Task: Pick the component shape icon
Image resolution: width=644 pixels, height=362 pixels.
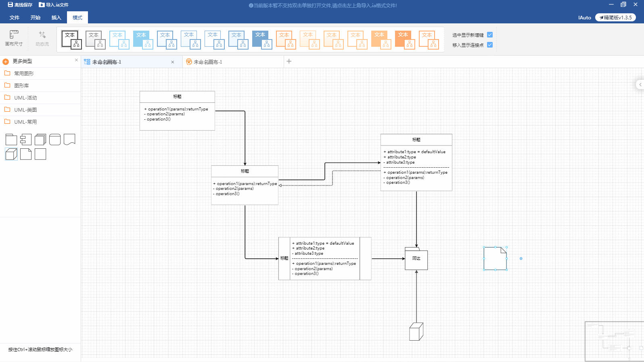Action: 26,139
